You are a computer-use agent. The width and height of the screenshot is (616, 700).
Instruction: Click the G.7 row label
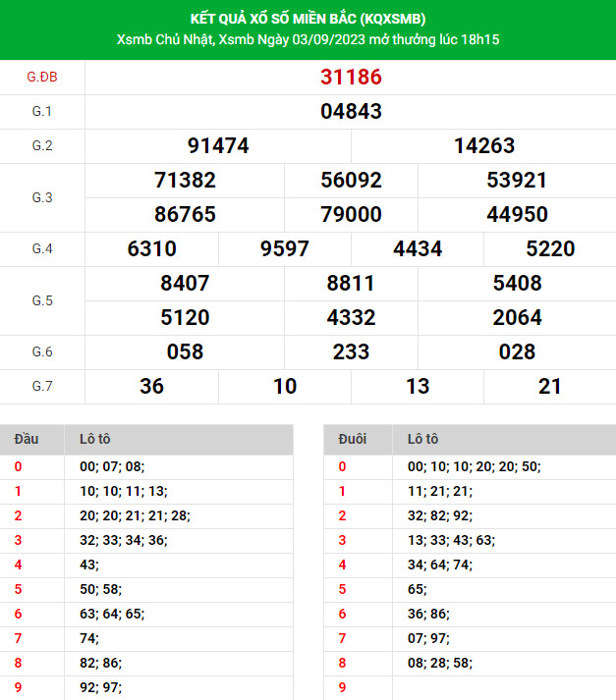tap(42, 386)
